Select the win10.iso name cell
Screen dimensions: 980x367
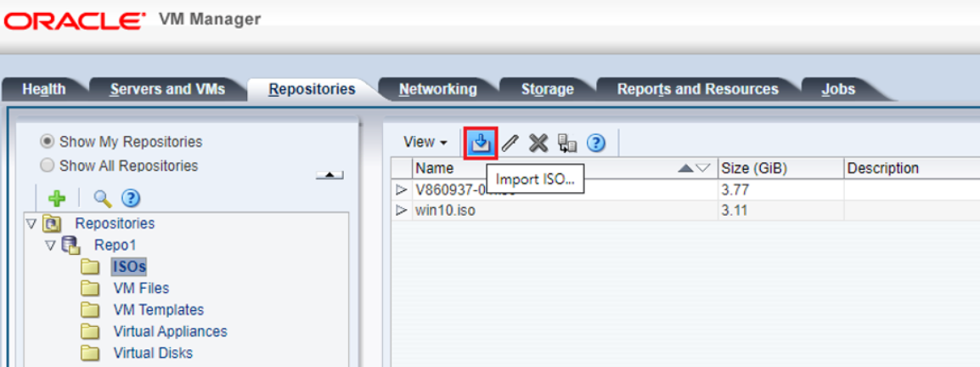click(x=565, y=211)
